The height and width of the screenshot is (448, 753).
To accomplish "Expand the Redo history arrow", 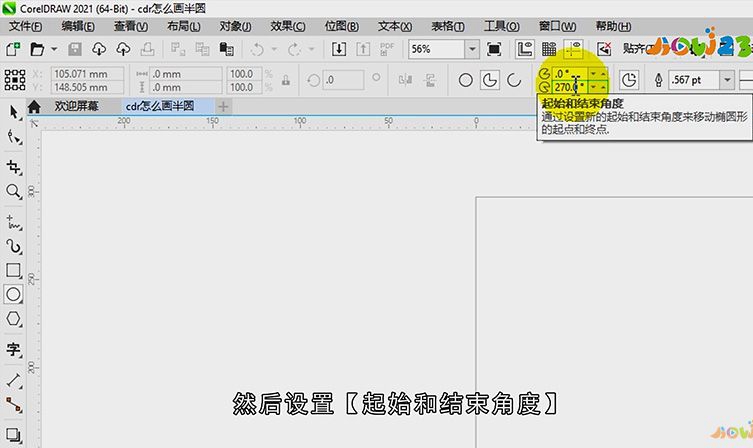I will point(311,49).
